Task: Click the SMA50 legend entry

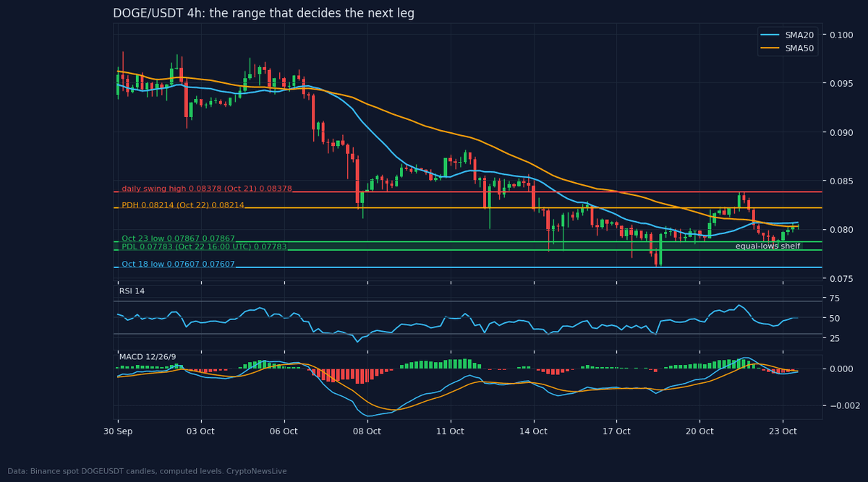Action: (x=789, y=48)
